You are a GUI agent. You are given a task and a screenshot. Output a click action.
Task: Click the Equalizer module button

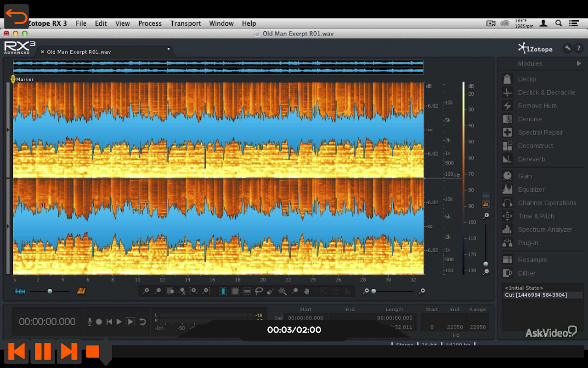pos(531,190)
